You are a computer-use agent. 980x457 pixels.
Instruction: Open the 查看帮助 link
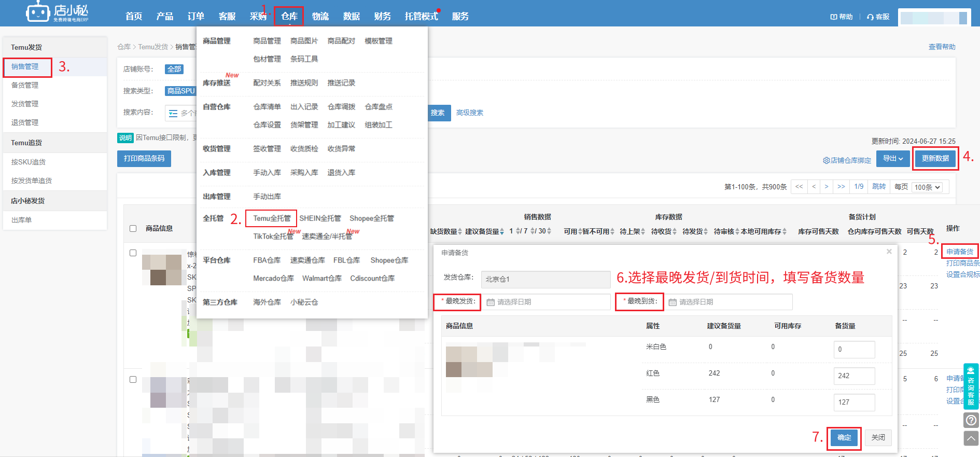click(x=942, y=47)
